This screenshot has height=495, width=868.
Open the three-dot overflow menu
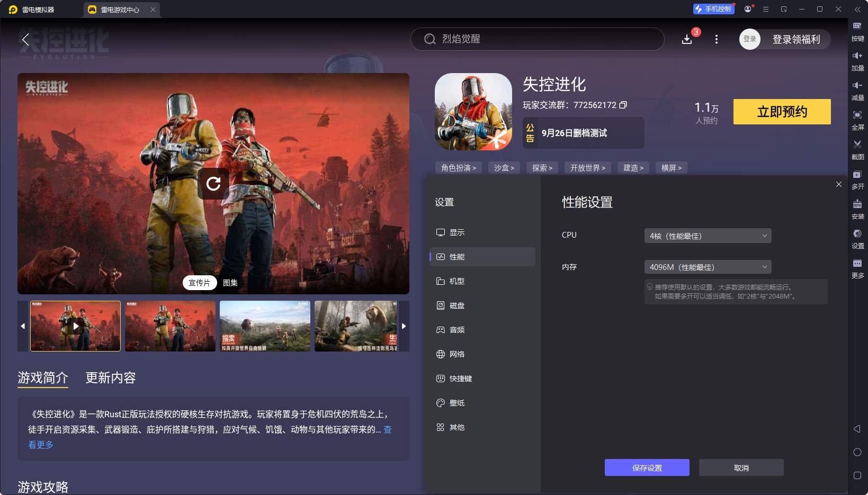716,39
